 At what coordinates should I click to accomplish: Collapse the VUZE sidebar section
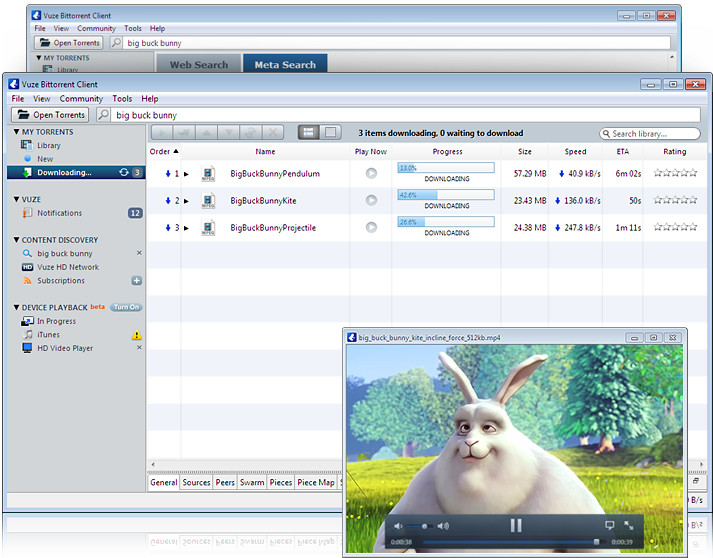click(16, 199)
